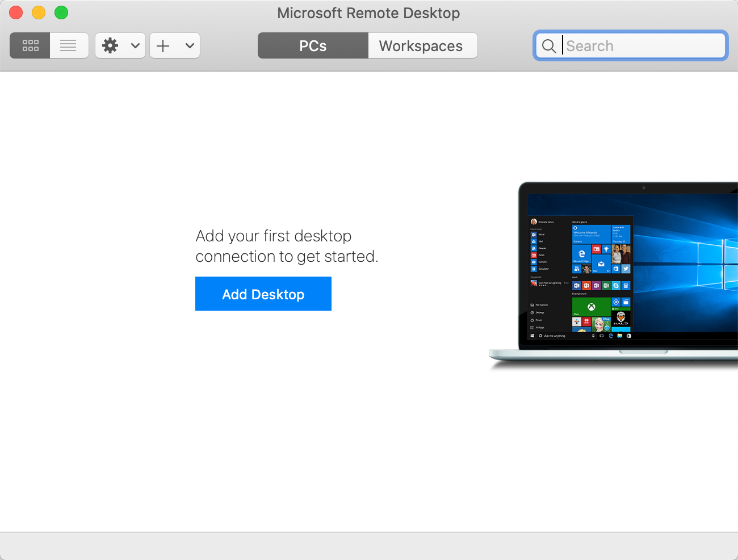Click the magnifying glass search icon
Image resolution: width=738 pixels, height=560 pixels.
(x=548, y=46)
